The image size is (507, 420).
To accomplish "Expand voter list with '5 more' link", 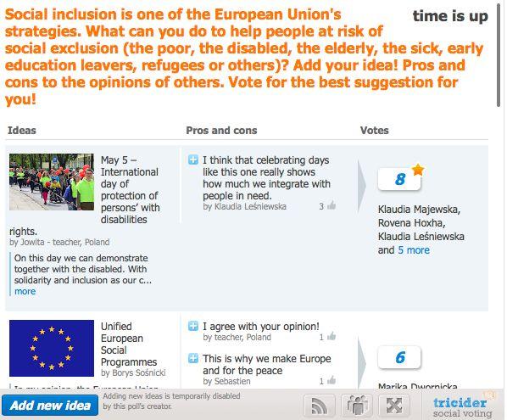I will tap(414, 250).
